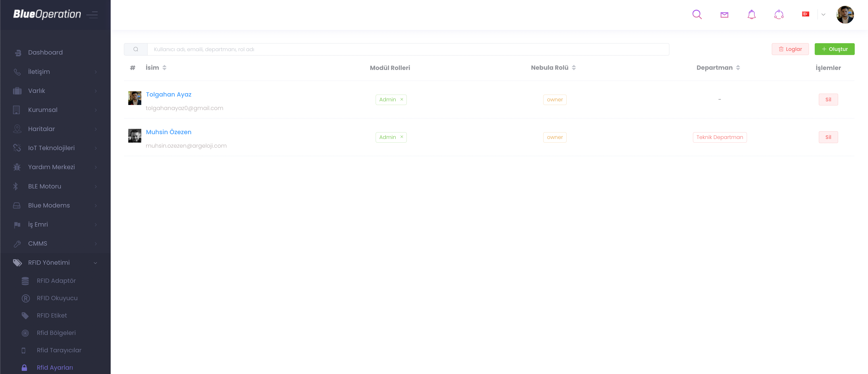Click the user search input field

pos(408,49)
